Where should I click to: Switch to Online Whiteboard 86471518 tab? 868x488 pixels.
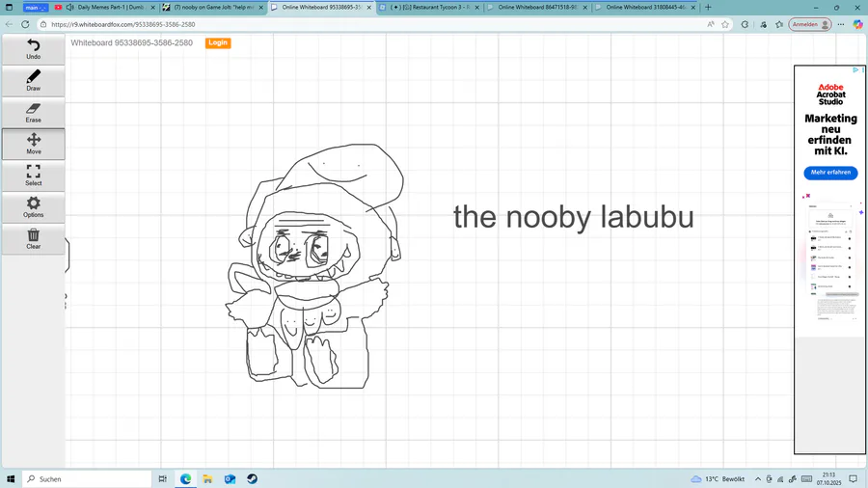tap(537, 7)
